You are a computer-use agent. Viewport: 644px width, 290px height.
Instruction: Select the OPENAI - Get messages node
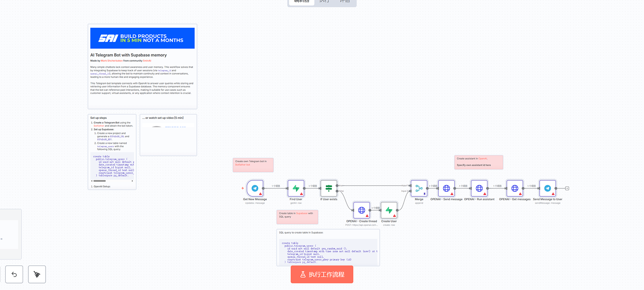[x=515, y=188]
